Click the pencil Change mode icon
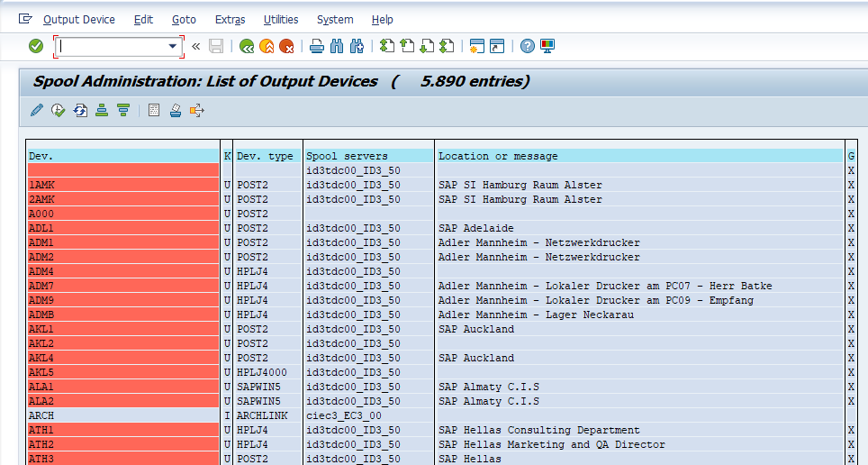868x465 pixels. [x=37, y=110]
